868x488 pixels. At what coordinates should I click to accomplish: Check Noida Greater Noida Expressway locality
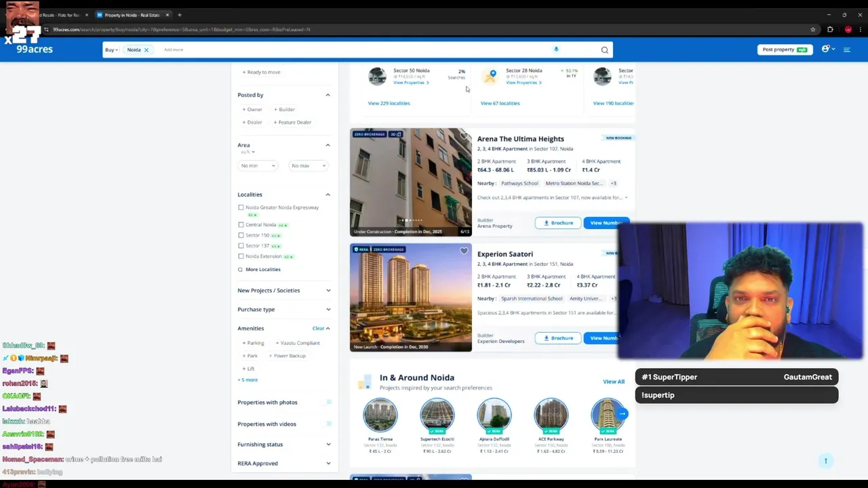(241, 207)
